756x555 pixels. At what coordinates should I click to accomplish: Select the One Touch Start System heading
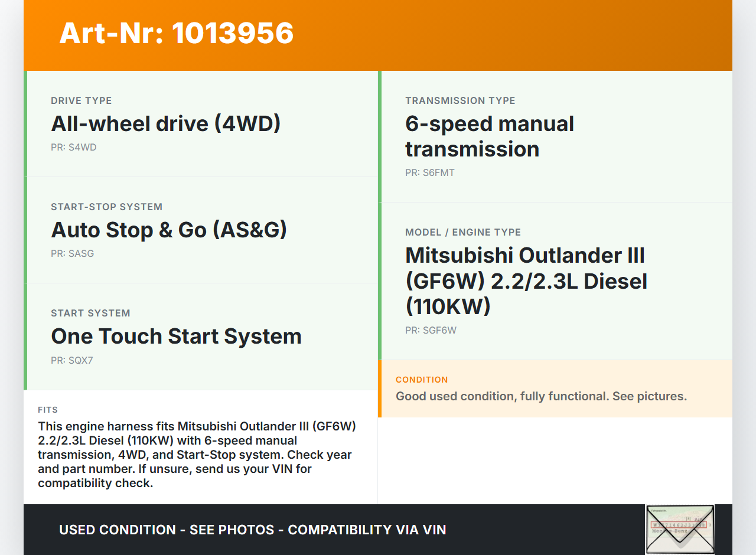pyautogui.click(x=176, y=336)
